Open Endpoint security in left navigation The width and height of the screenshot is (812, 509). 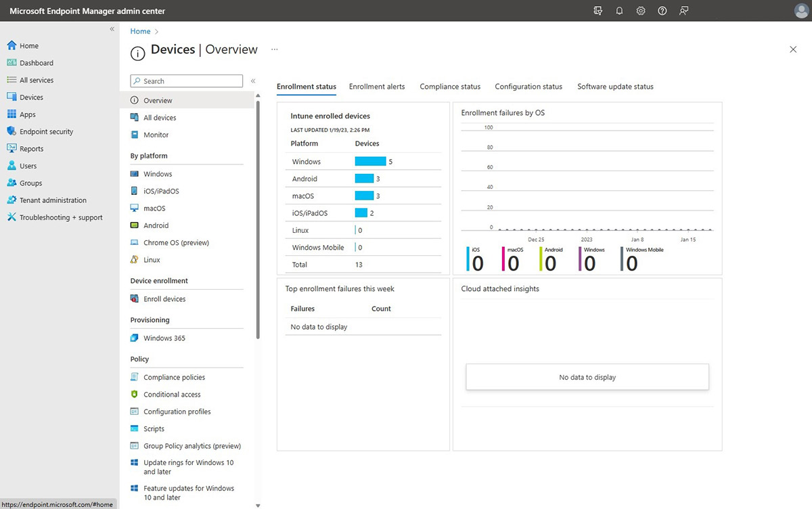click(46, 132)
